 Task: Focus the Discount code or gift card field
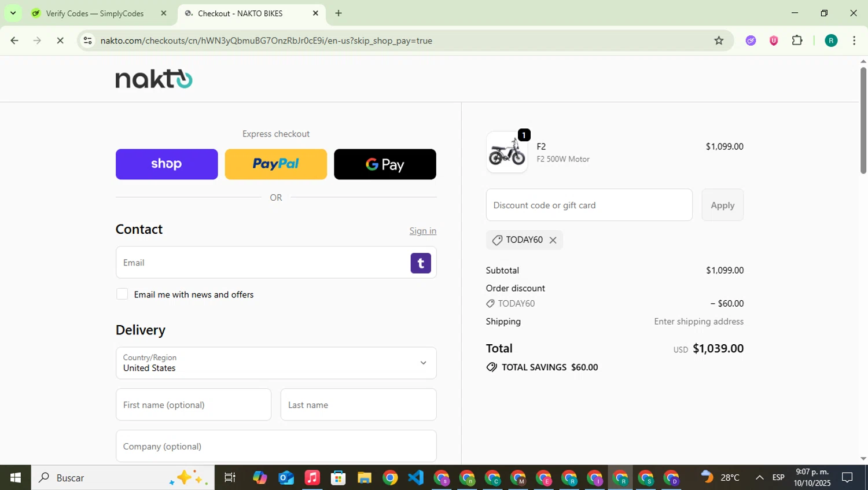(589, 205)
